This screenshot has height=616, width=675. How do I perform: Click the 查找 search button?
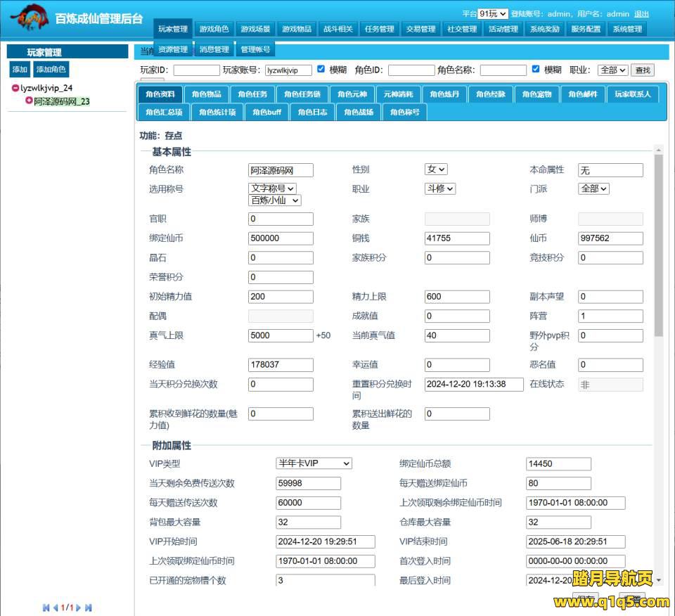642,70
